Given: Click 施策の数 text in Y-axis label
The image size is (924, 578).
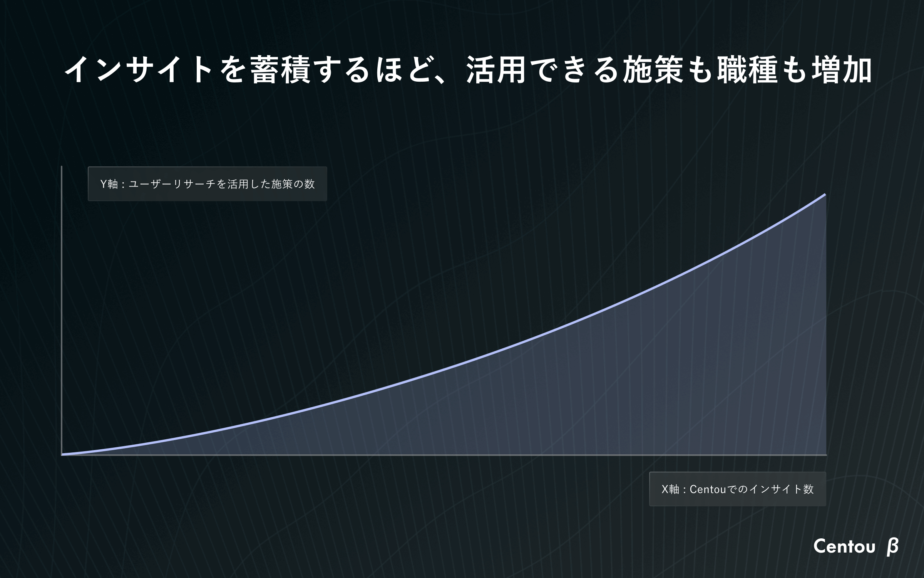Looking at the screenshot, I should 293,184.
